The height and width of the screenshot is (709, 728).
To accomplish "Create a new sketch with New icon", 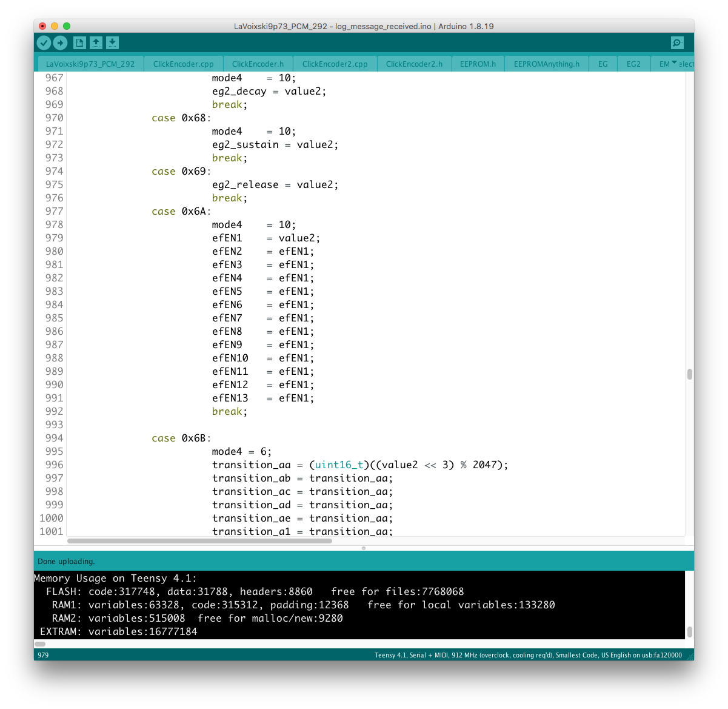I will pos(79,42).
